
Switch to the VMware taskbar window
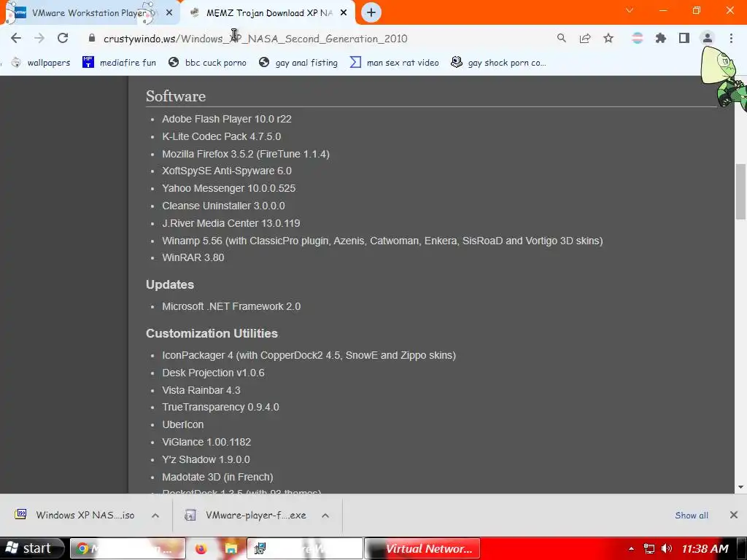pyautogui.click(x=305, y=548)
